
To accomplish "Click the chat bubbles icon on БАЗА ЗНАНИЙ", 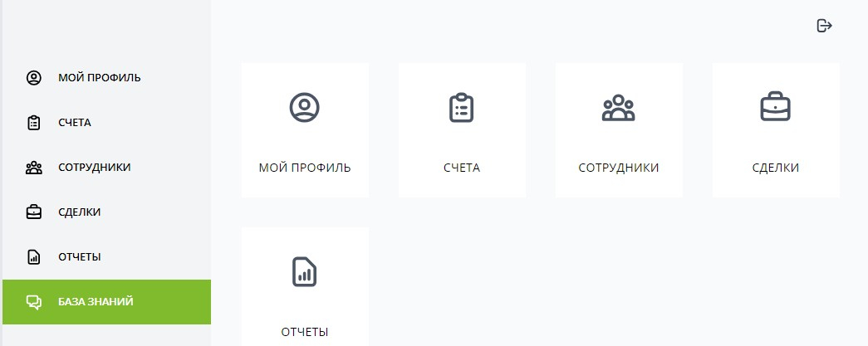I will point(34,302).
